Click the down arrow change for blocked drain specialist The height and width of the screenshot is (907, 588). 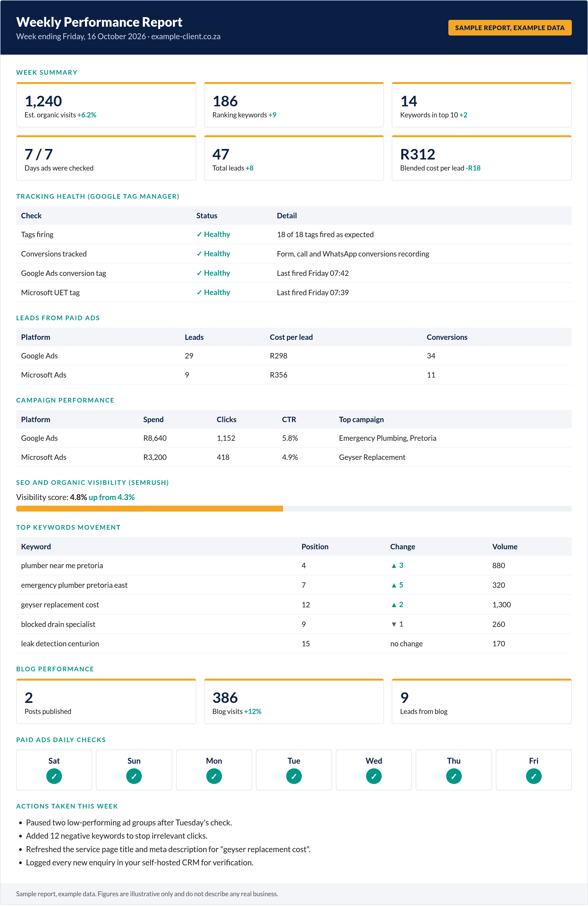point(397,624)
